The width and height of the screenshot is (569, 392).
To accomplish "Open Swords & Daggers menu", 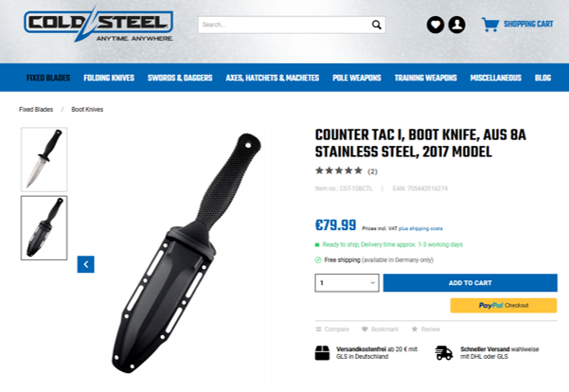I will pyautogui.click(x=180, y=78).
